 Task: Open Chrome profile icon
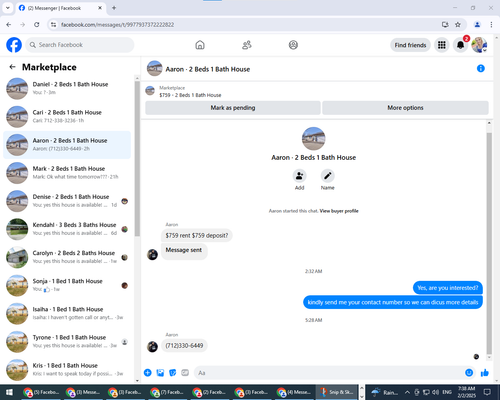point(477,25)
